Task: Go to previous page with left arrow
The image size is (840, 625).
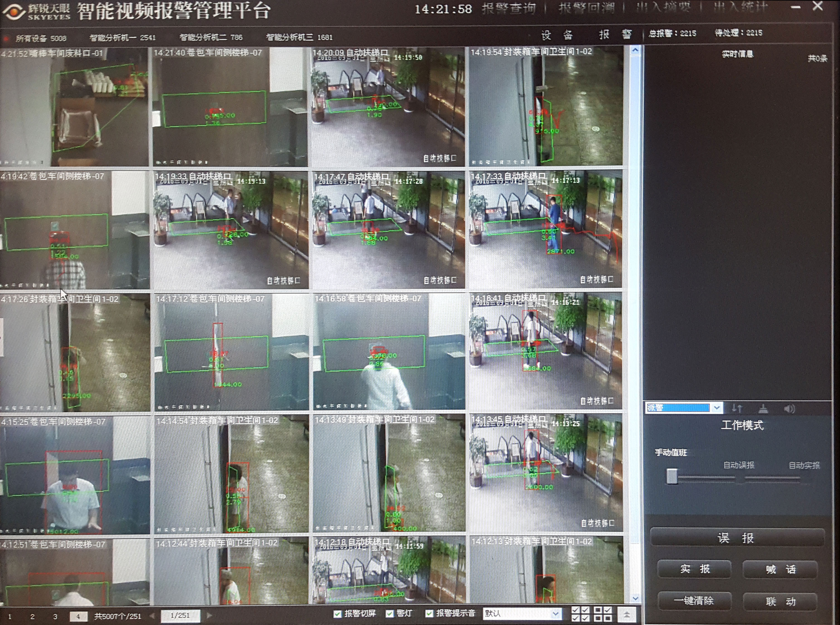Action: (x=152, y=615)
